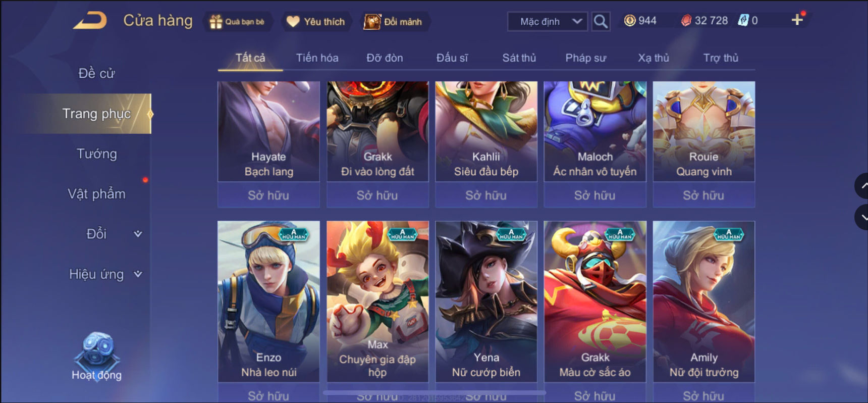
Task: Click the side panel up arrow
Action: pyautogui.click(x=862, y=186)
